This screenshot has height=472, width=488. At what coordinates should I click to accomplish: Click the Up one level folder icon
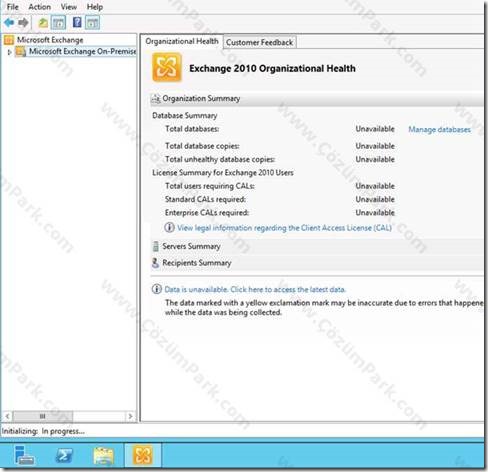click(43, 23)
